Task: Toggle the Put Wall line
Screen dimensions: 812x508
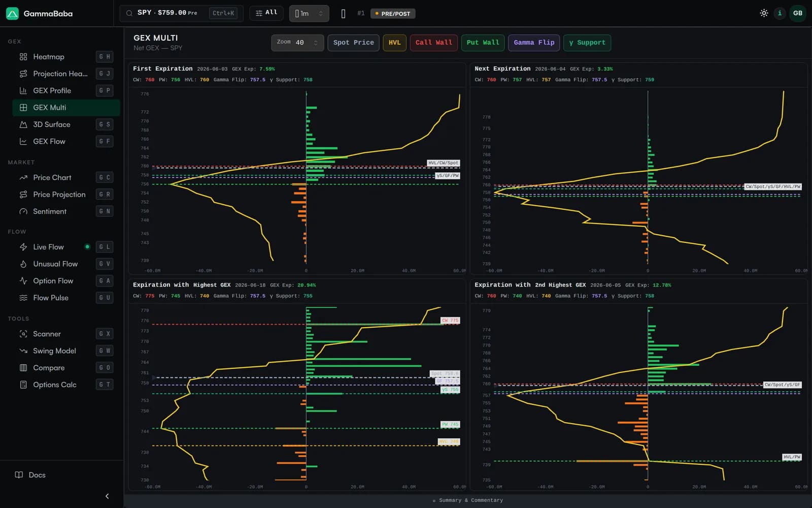Action: (x=483, y=43)
